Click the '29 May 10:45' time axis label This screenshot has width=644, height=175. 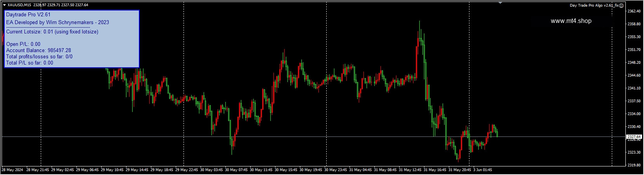point(112,170)
